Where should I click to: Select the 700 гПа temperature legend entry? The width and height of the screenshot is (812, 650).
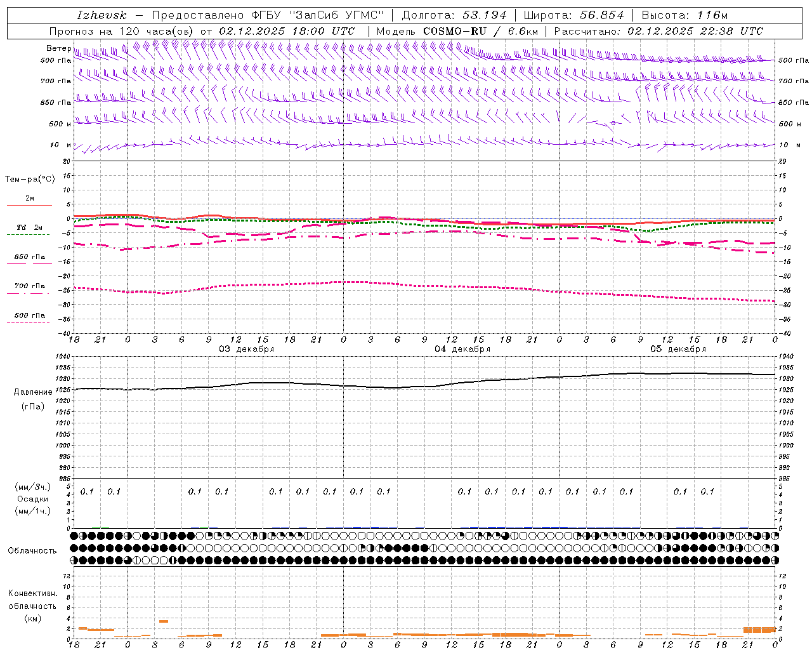click(30, 286)
